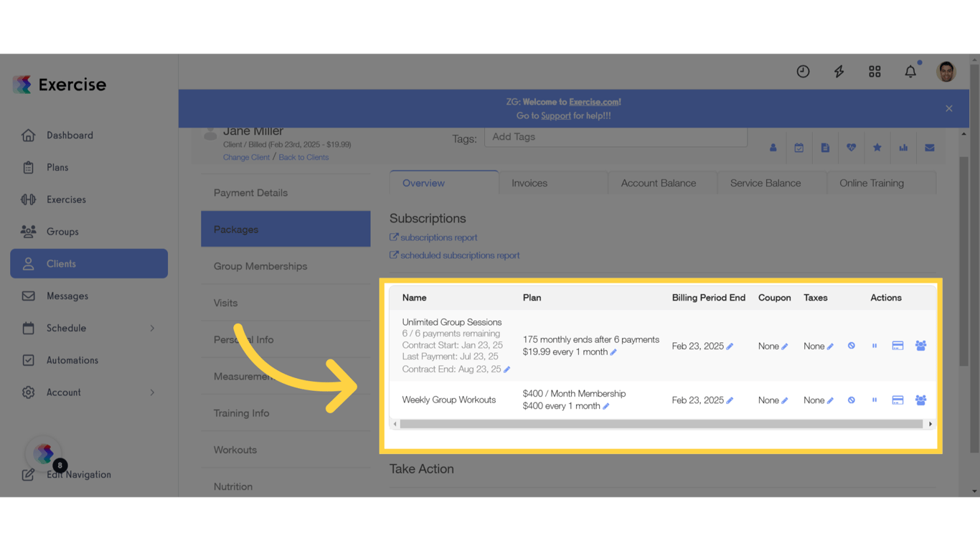Open the Account Balance tab
The width and height of the screenshot is (980, 551).
coord(663,183)
